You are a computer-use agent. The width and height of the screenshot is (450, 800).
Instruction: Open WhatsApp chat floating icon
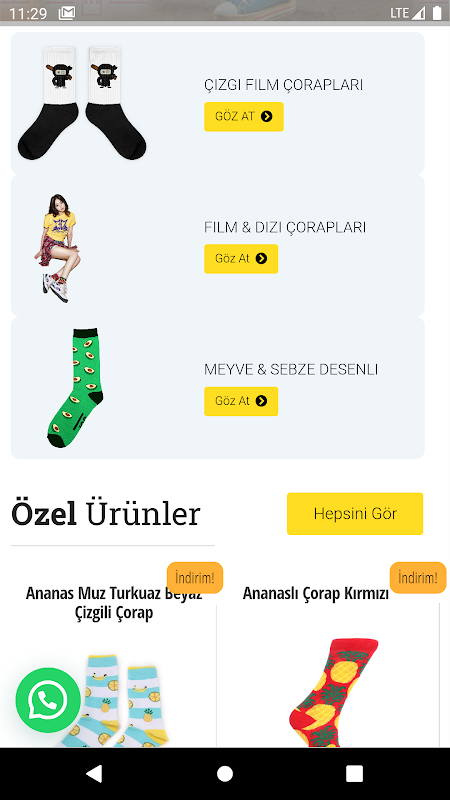click(x=48, y=700)
